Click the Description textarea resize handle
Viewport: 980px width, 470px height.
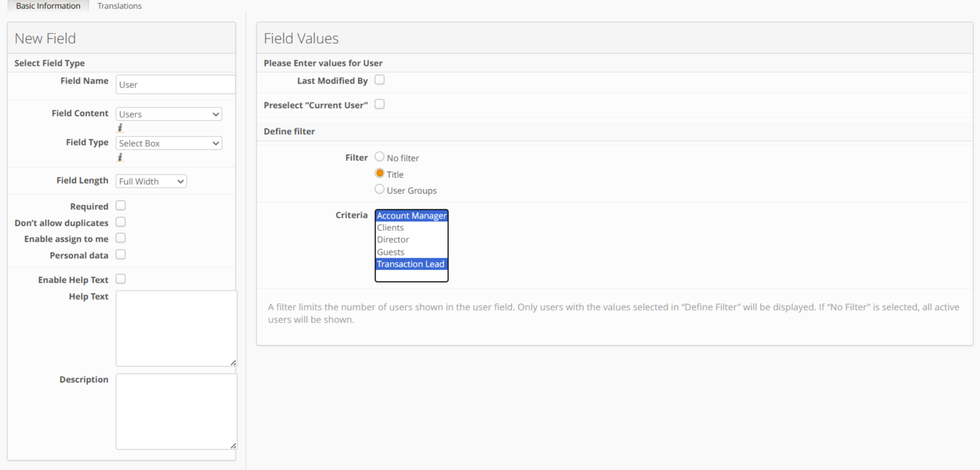tap(233, 446)
